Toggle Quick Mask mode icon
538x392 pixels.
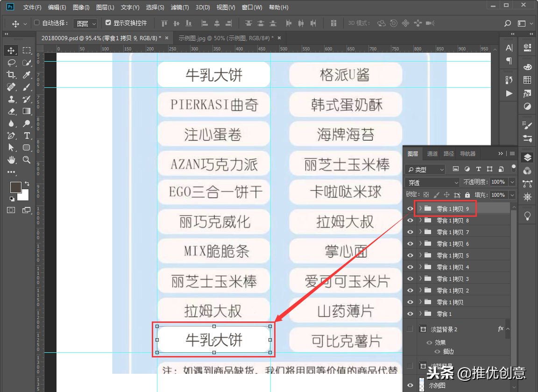point(11,210)
